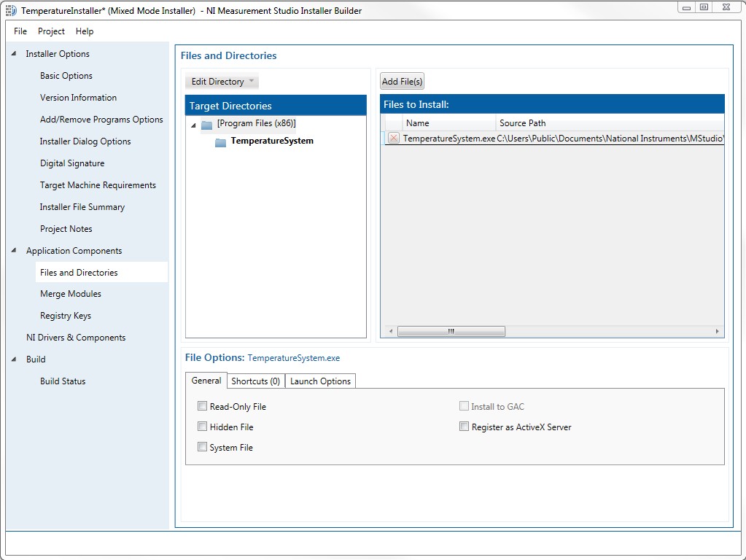Click the horizontal scrollbar left arrow
This screenshot has width=746, height=560.
391,332
